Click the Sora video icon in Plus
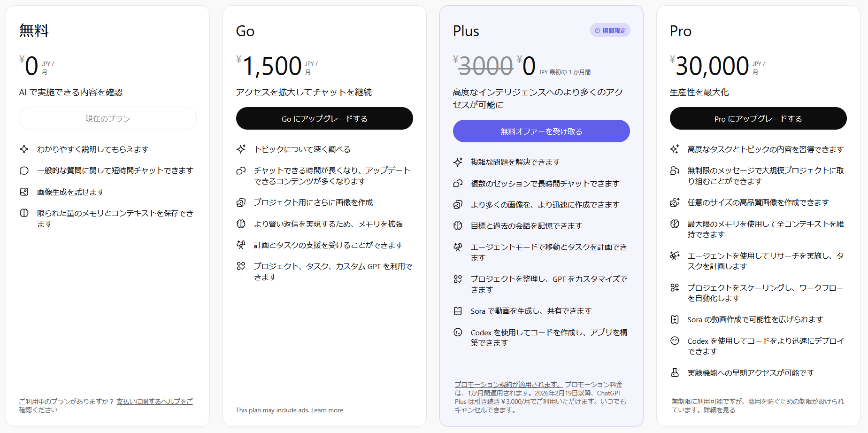868x433 pixels. pos(458,311)
